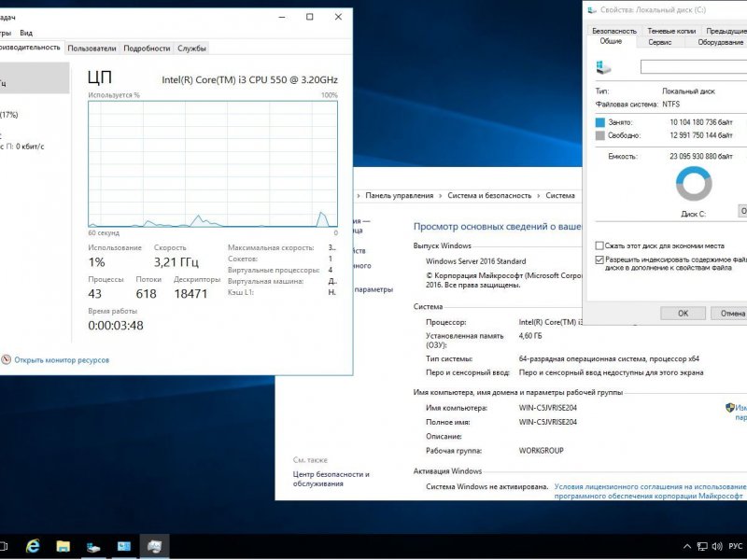Open the Теневые копии tab
The image size is (747, 560).
[671, 31]
